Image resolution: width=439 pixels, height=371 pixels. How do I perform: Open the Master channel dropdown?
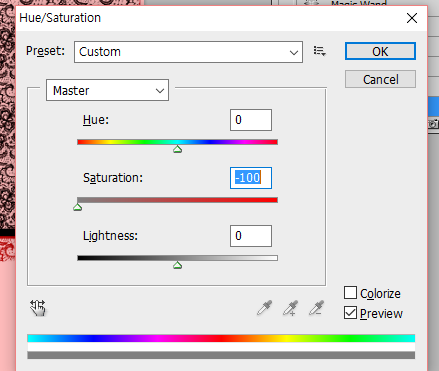[x=107, y=90]
